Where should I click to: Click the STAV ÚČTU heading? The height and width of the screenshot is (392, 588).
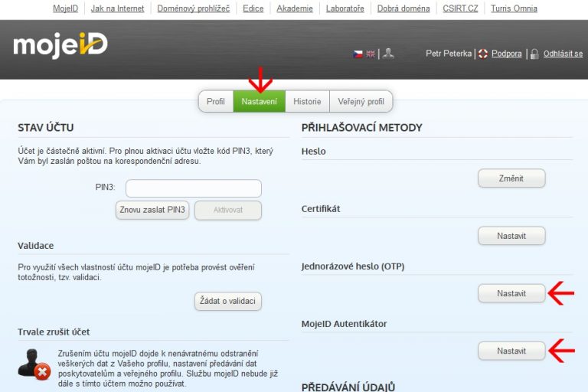46,128
